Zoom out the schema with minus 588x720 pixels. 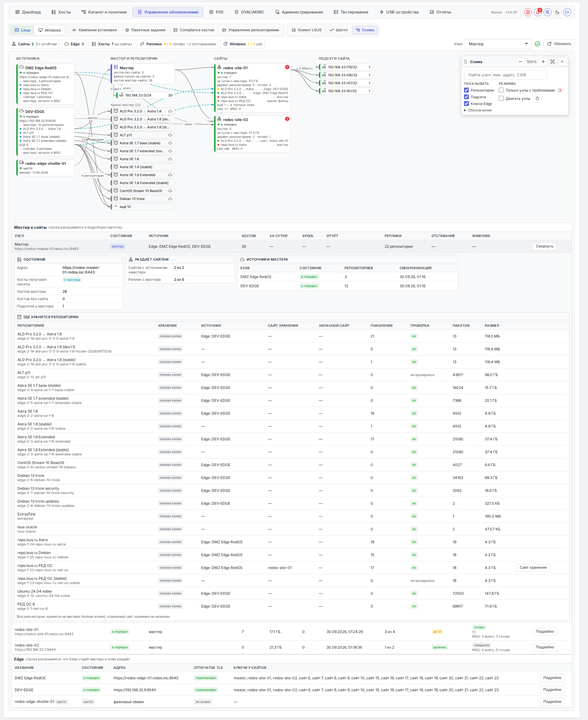pyautogui.click(x=520, y=62)
